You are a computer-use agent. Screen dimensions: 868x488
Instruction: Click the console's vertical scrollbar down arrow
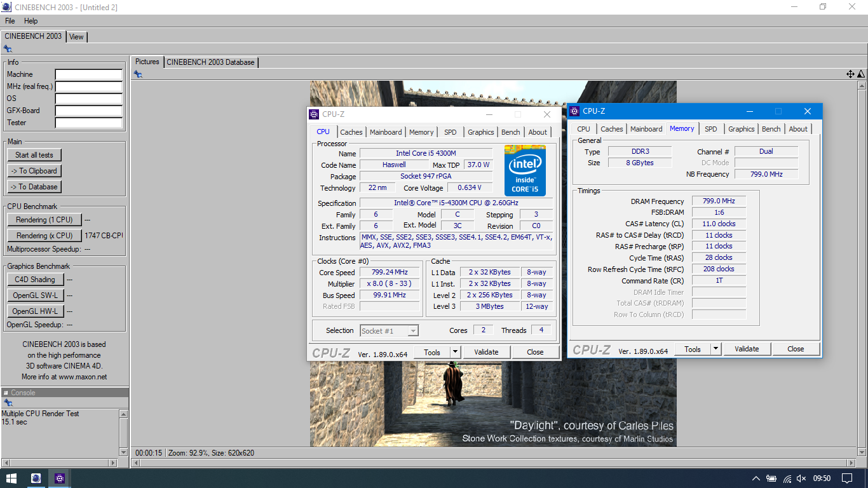123,452
